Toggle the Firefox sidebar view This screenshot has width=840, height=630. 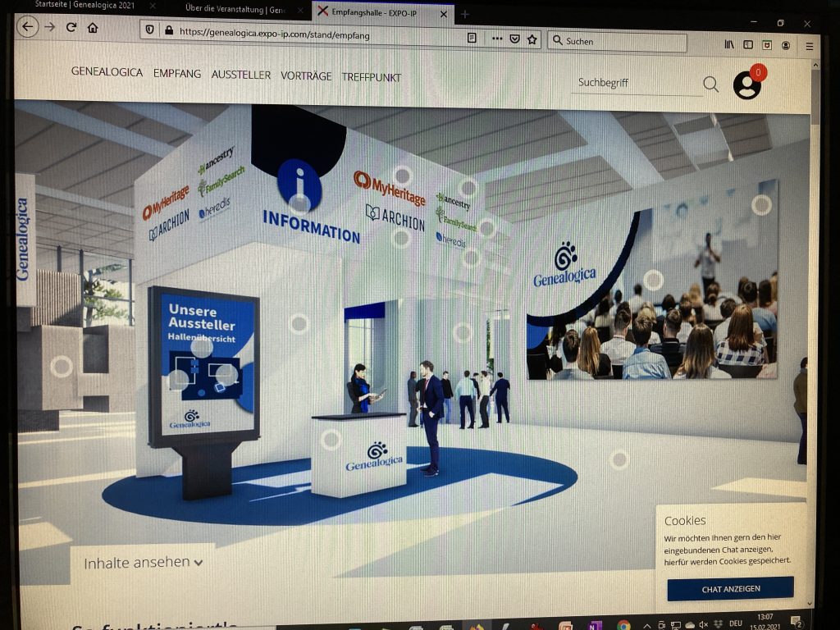coord(748,45)
